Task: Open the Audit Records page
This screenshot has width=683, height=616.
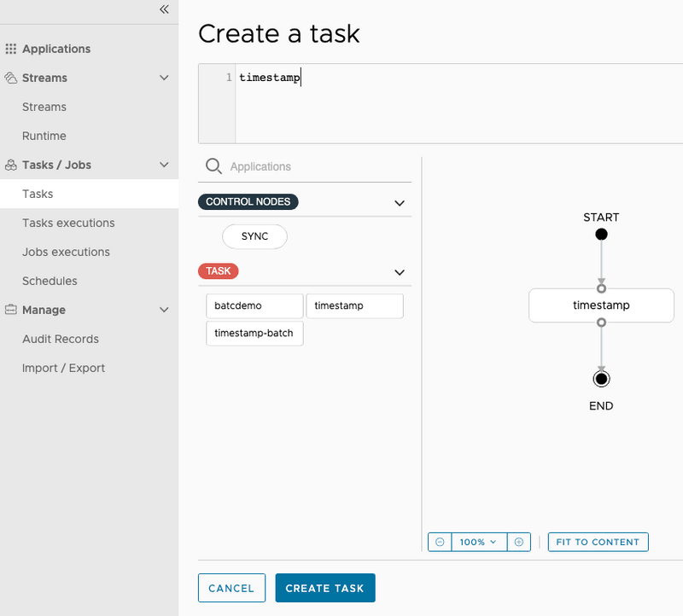Action: point(61,339)
